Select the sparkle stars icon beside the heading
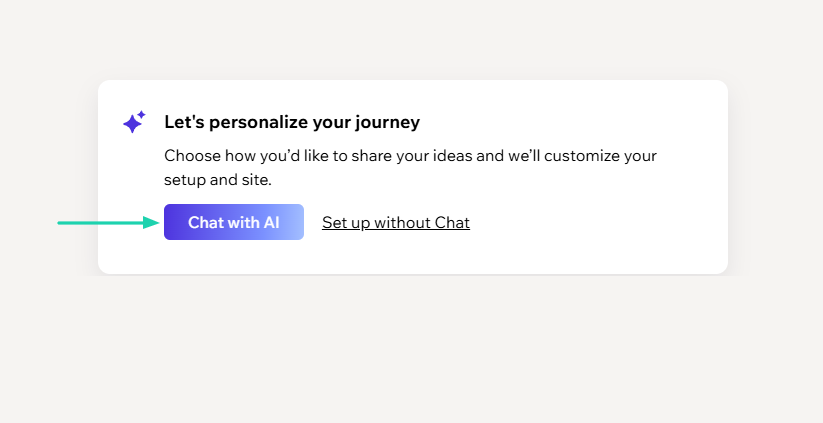 pos(134,123)
